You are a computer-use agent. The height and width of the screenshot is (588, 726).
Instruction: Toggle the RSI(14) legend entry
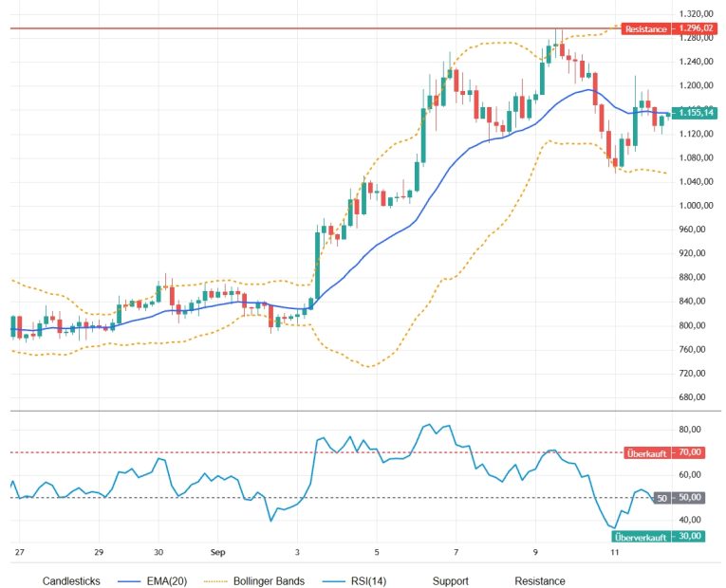pos(355,581)
